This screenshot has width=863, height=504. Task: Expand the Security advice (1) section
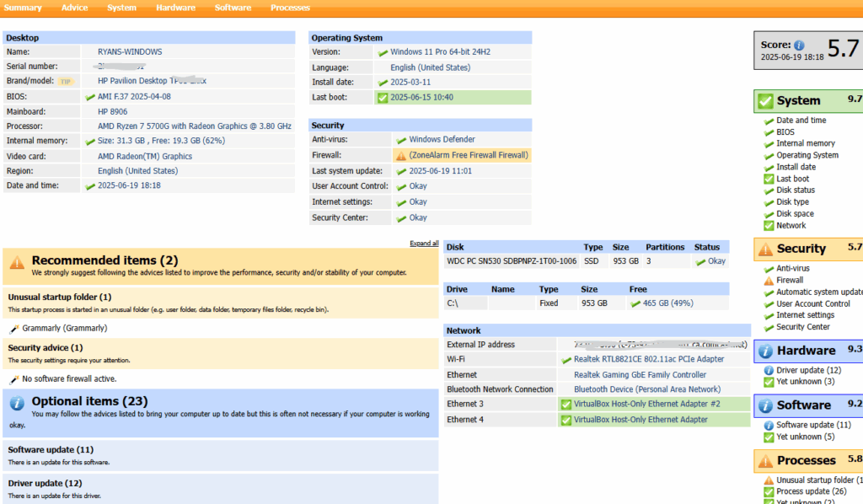(x=221, y=353)
